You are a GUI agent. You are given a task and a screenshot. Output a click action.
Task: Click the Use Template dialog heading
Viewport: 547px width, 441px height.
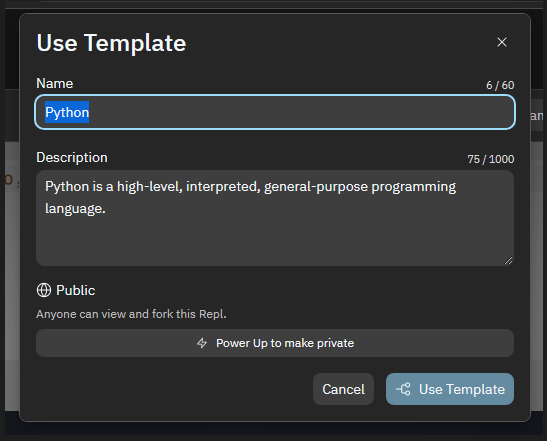(111, 43)
